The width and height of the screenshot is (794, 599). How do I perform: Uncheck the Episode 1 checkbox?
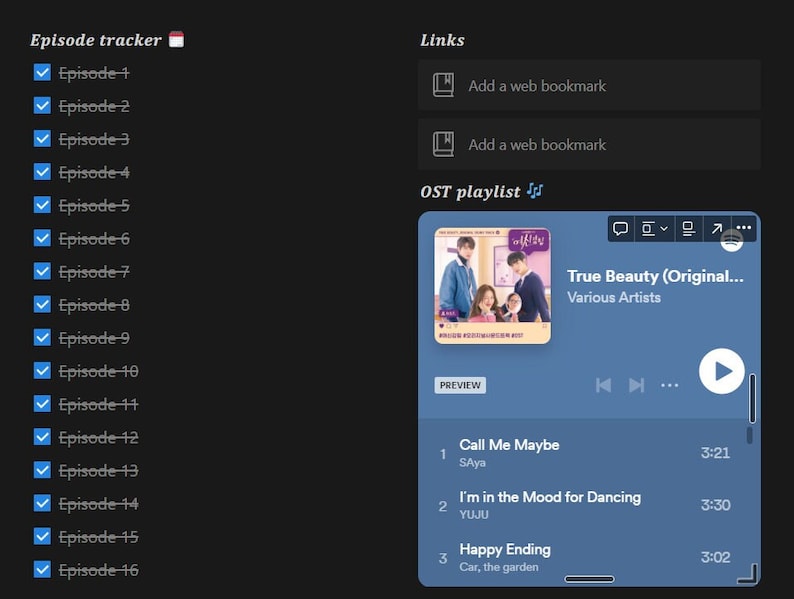[42, 72]
